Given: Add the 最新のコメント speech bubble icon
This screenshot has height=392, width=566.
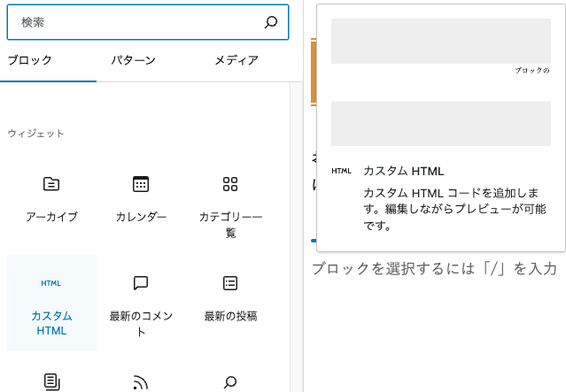Looking at the screenshot, I should pyautogui.click(x=141, y=283).
